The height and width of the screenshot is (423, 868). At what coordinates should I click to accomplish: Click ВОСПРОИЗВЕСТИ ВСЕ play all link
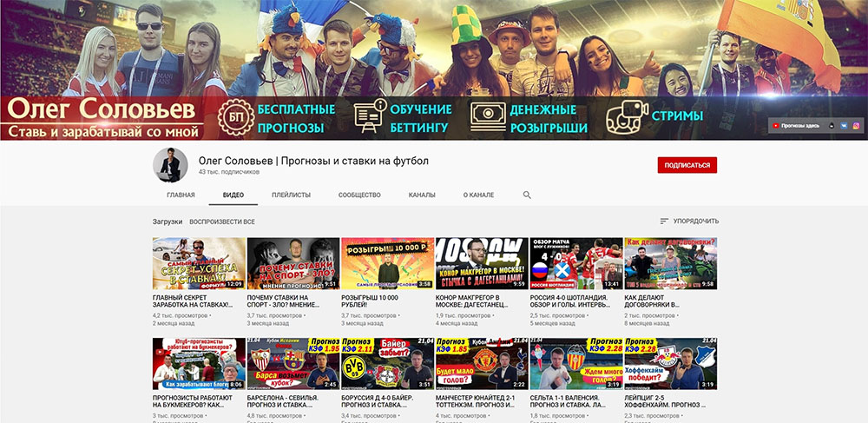[x=222, y=221]
